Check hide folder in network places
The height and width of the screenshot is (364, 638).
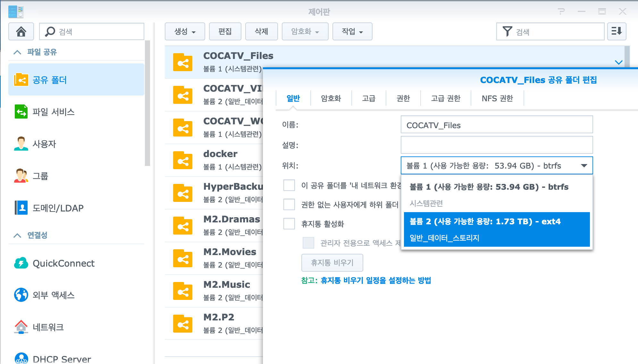(289, 185)
